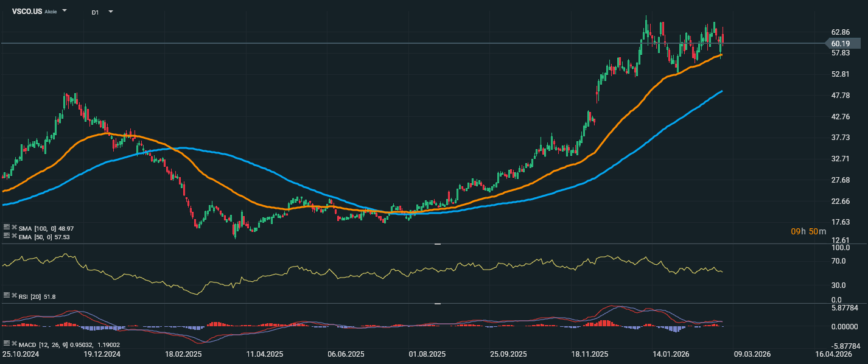Click the RSI [20] indicator label
The image size is (868, 364).
point(30,296)
